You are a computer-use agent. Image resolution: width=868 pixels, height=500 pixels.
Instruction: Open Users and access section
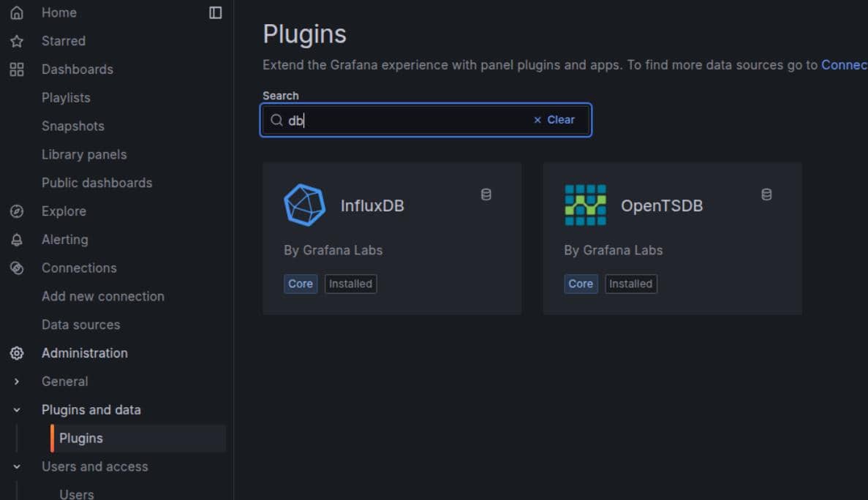[94, 467]
